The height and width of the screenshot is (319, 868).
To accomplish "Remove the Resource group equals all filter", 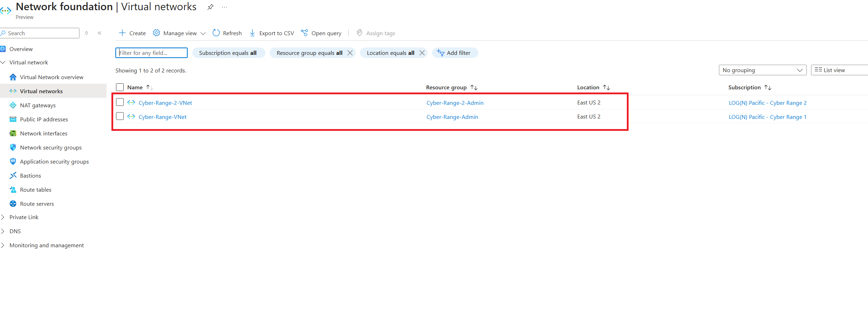I will (350, 53).
